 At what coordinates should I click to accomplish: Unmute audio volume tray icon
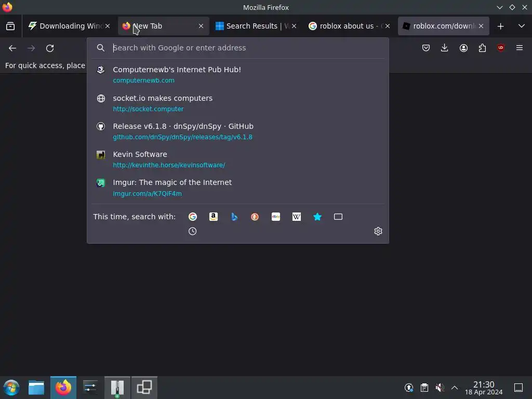[x=440, y=388]
